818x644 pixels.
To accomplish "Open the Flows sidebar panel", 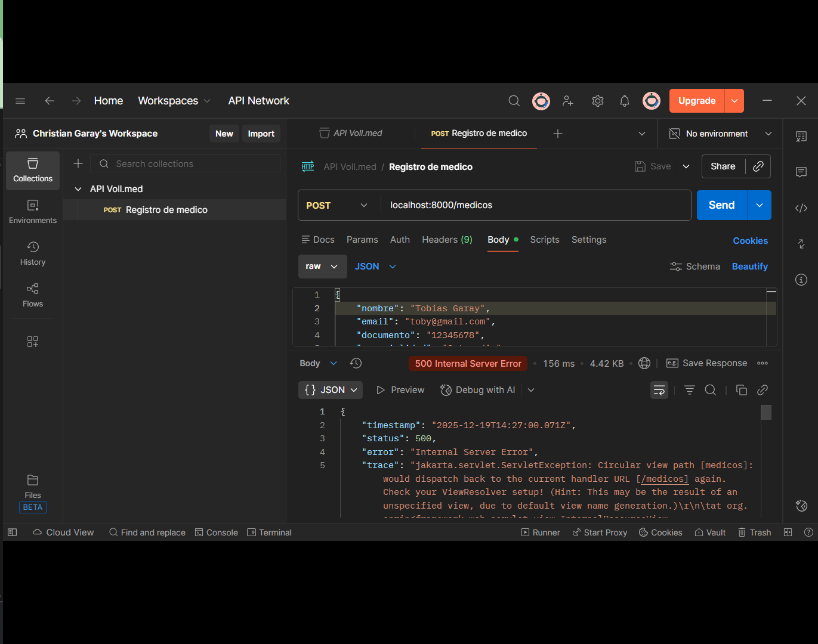I will click(33, 295).
